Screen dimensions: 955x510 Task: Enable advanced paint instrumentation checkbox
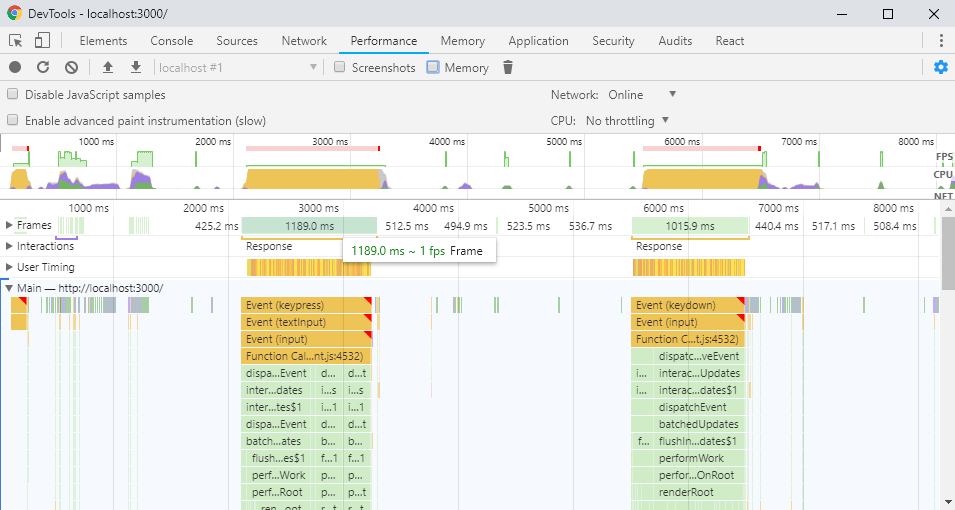[x=13, y=120]
